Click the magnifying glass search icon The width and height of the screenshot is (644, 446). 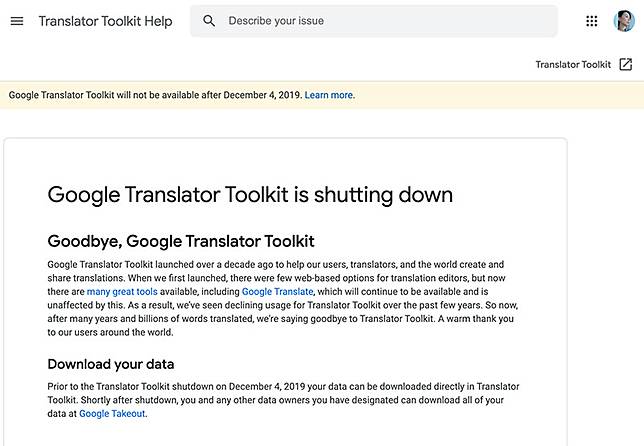pyautogui.click(x=209, y=21)
